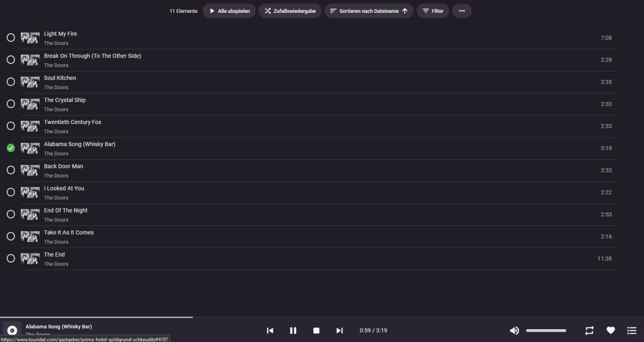Click album art for End Of The Night
The height and width of the screenshot is (342, 644).
coord(30,214)
